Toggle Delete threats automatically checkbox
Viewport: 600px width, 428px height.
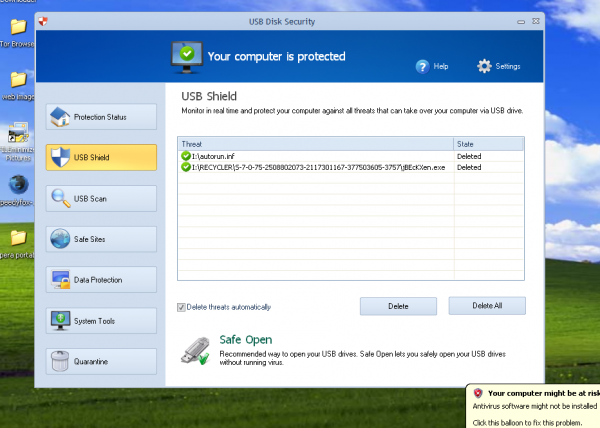point(181,307)
